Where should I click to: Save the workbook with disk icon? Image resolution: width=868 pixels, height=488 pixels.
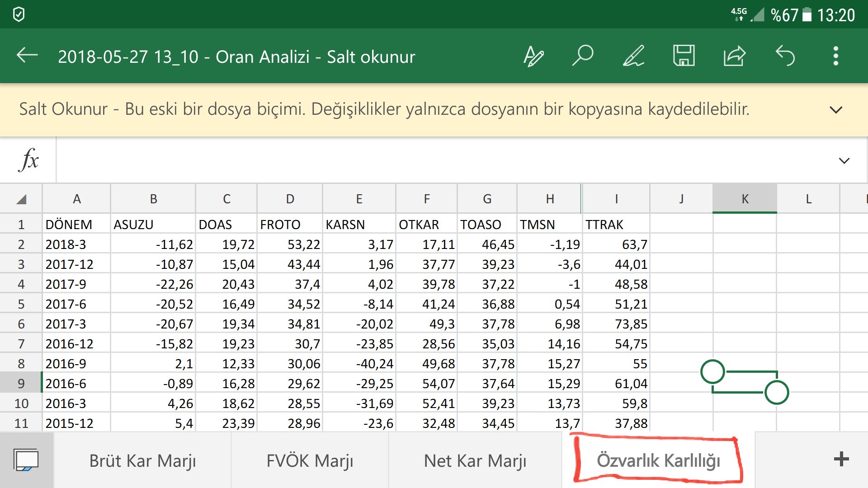684,56
